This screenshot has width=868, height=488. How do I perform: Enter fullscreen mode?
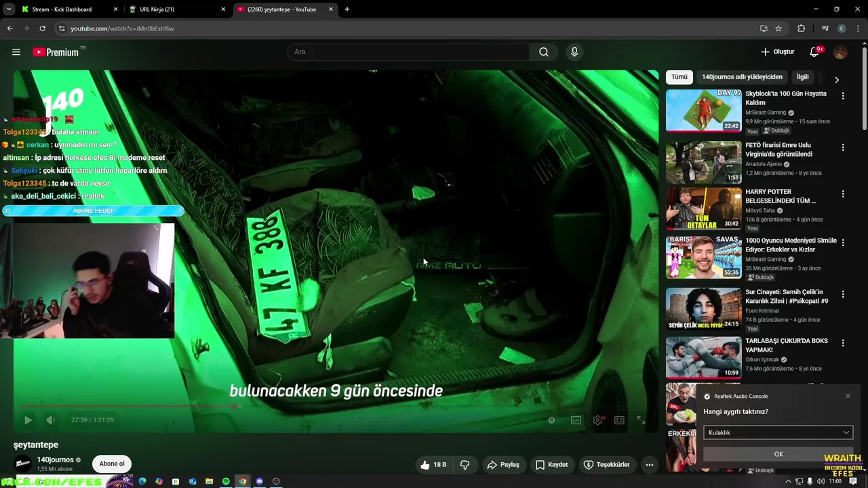pos(641,420)
